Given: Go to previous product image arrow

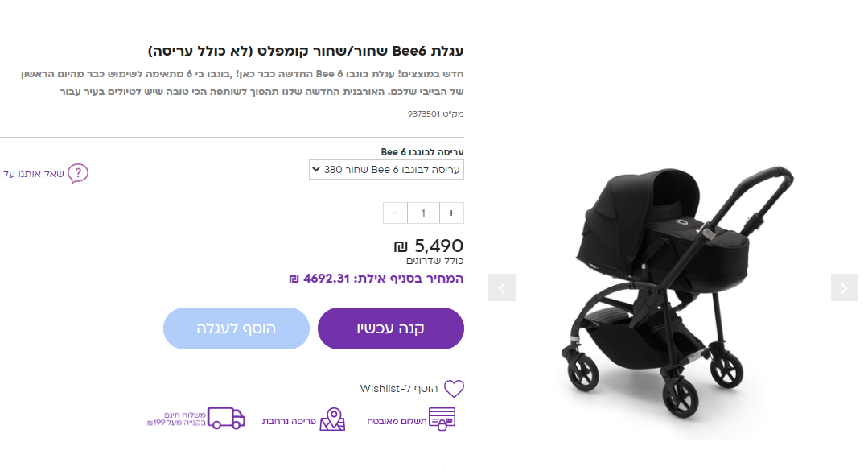Looking at the screenshot, I should [502, 287].
